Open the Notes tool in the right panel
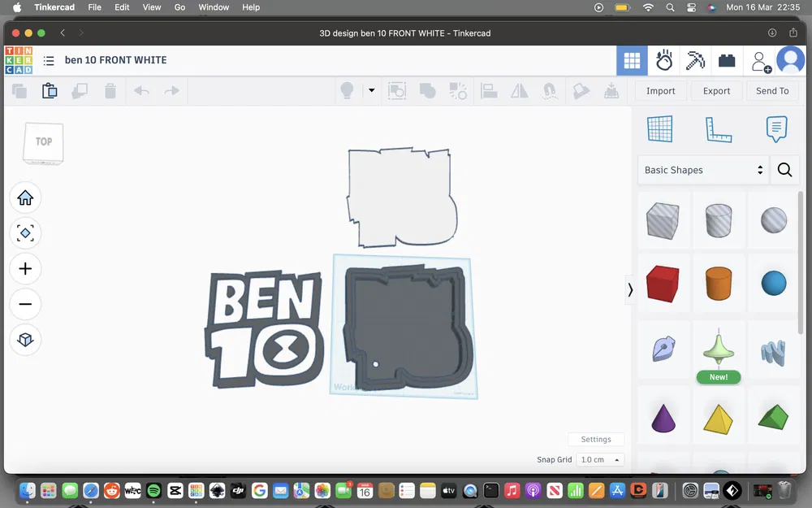 [x=777, y=128]
